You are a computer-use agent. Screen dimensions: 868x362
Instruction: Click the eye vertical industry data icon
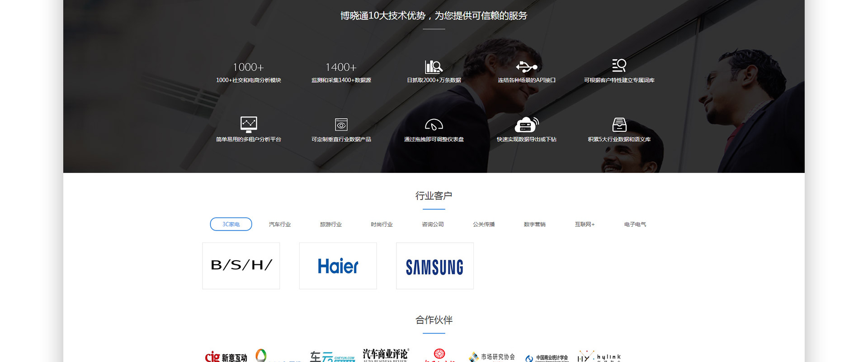341,124
